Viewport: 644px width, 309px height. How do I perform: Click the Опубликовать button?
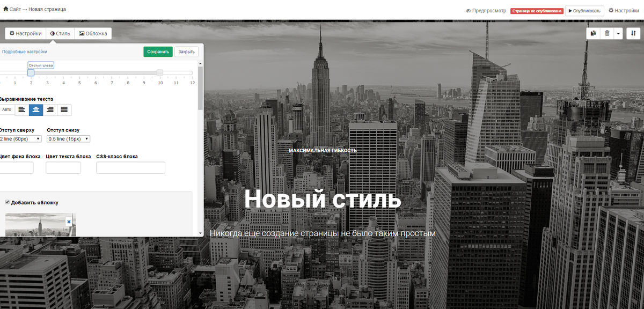click(584, 10)
